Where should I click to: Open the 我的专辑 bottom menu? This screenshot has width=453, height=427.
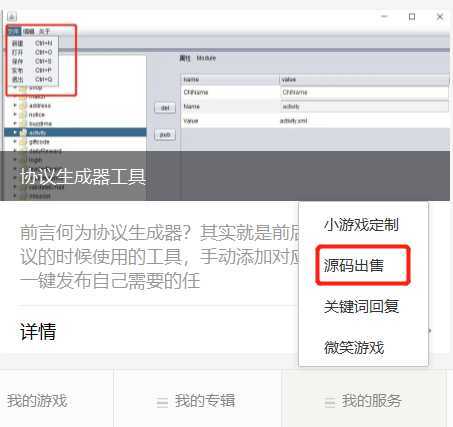click(x=205, y=400)
